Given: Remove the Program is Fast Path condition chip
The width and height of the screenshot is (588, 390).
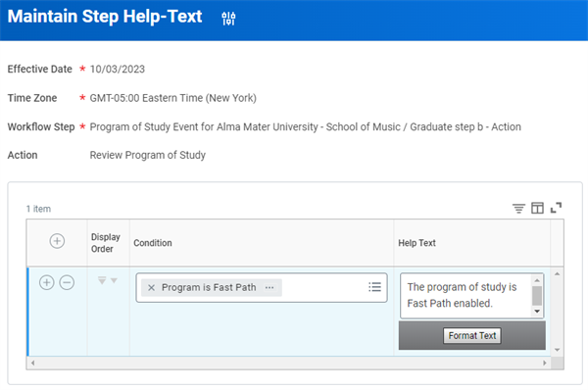Looking at the screenshot, I should (x=152, y=288).
